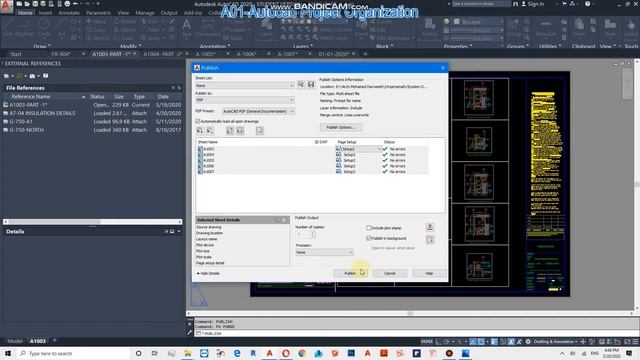Click the Workspace Switching gear icon
640x360 pixels.
528,342
